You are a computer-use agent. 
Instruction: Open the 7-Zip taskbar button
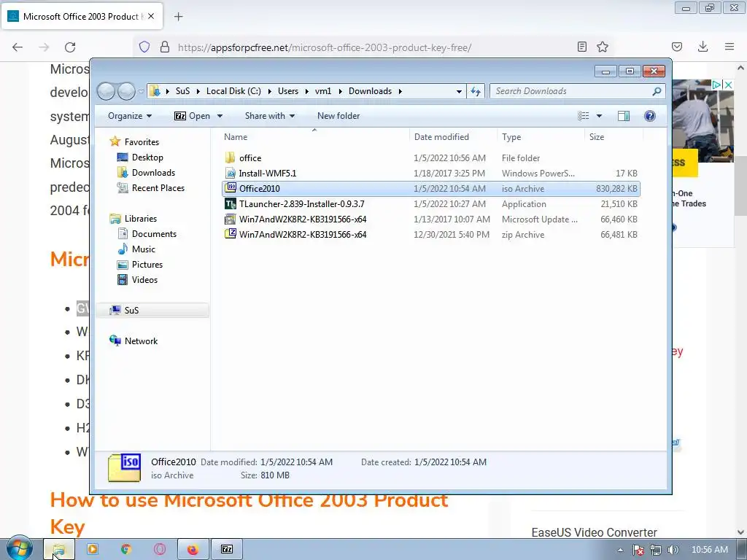(x=227, y=549)
